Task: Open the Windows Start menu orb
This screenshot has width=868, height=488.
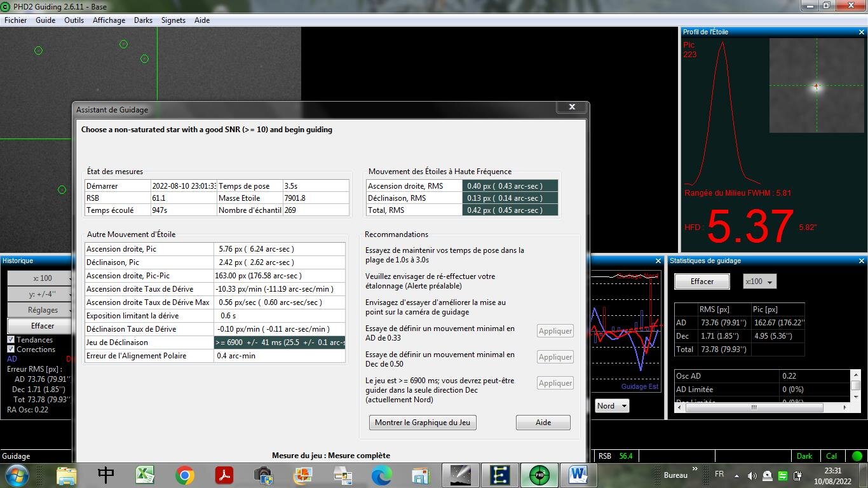Action: pos(17,475)
